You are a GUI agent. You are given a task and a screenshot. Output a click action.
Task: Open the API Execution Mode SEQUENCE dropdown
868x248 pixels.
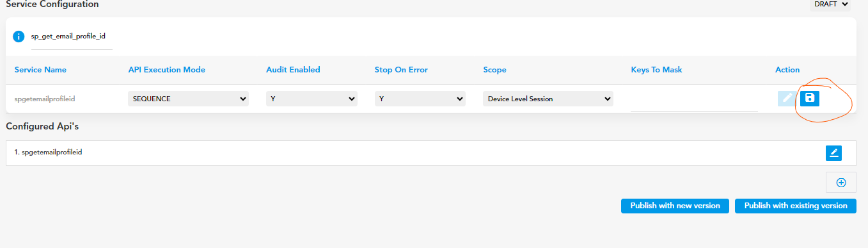coord(189,99)
